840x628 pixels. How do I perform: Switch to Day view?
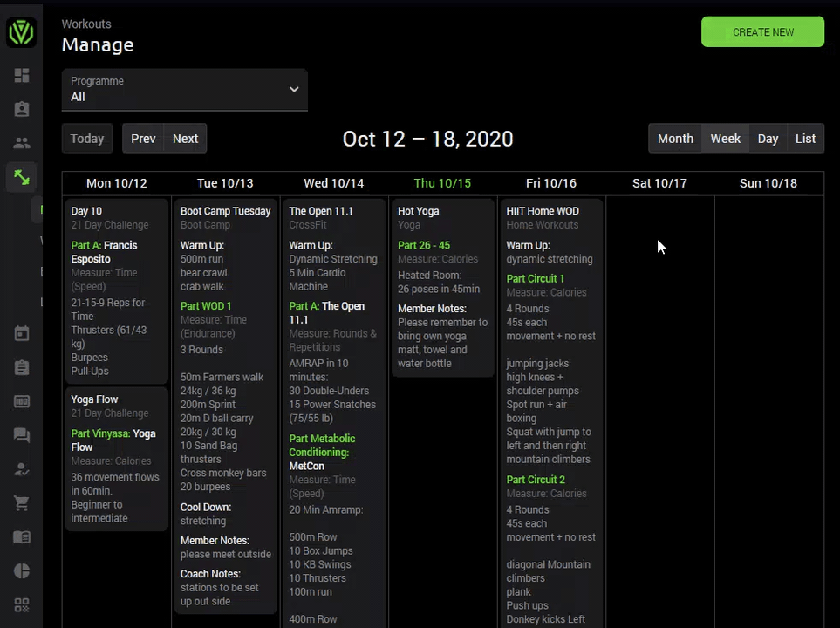click(x=768, y=139)
